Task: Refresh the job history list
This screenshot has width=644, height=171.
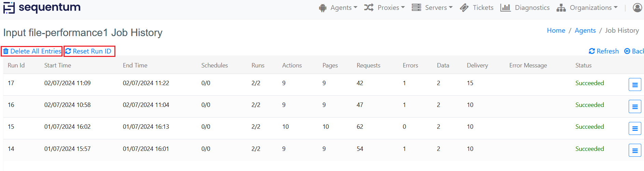Action: 604,51
